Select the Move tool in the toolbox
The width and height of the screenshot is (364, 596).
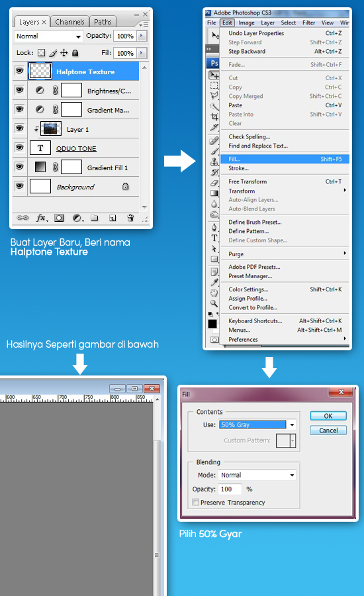(214, 75)
